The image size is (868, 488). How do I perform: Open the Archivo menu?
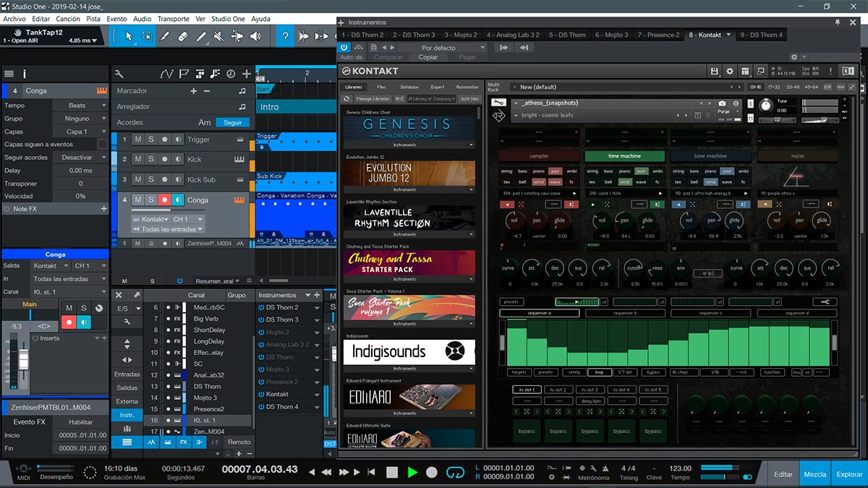(x=14, y=18)
